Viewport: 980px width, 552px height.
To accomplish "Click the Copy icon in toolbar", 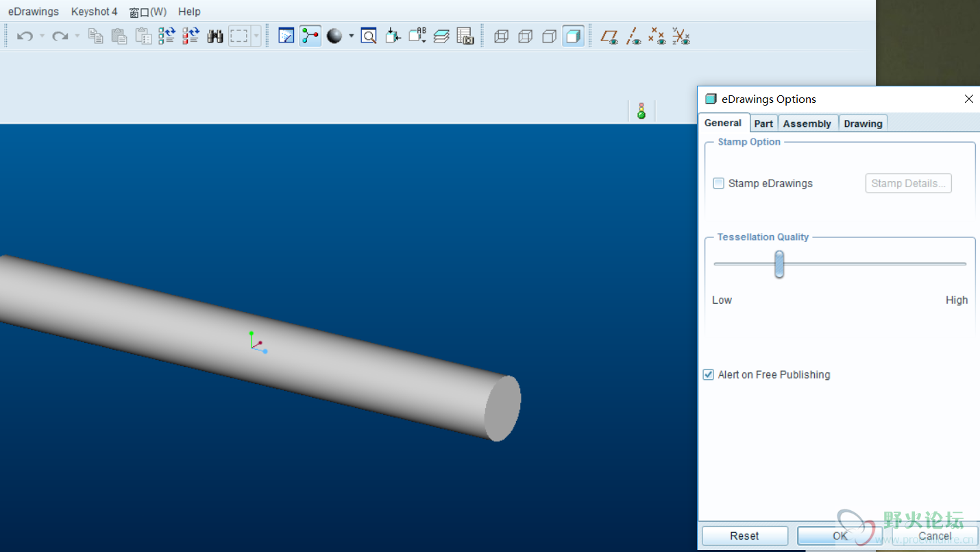I will [x=96, y=36].
